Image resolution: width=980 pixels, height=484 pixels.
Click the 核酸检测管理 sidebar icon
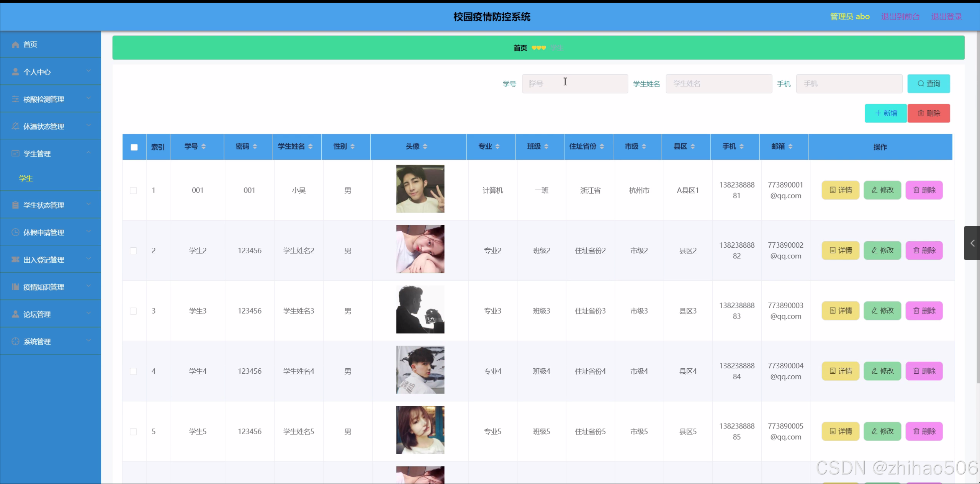[x=15, y=99]
